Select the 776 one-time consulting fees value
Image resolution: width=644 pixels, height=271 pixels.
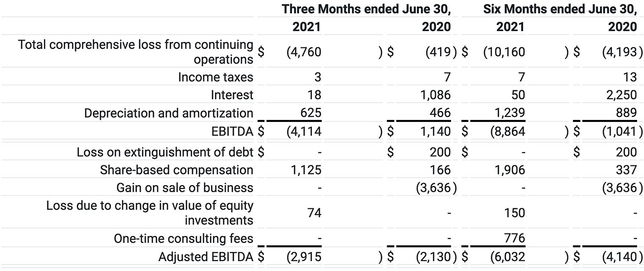click(x=514, y=239)
